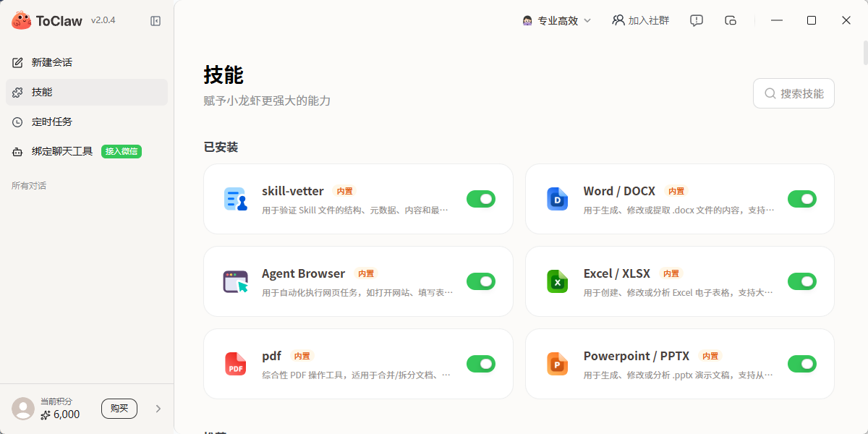Collapse the sidebar panel icon
Viewport: 868px width, 434px height.
click(156, 21)
